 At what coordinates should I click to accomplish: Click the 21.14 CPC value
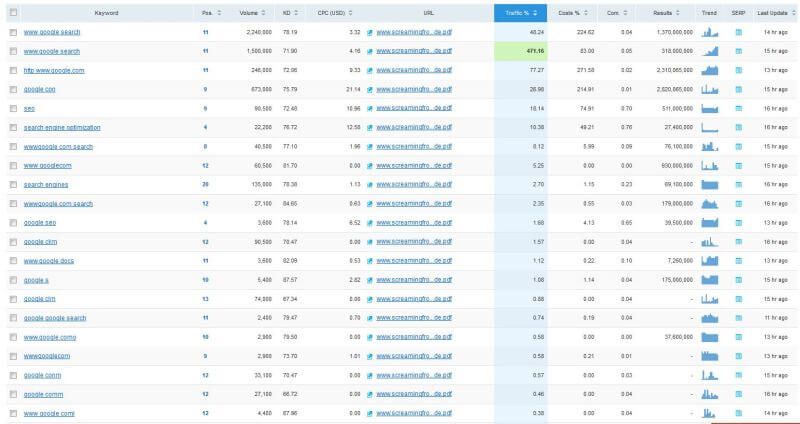coord(353,89)
